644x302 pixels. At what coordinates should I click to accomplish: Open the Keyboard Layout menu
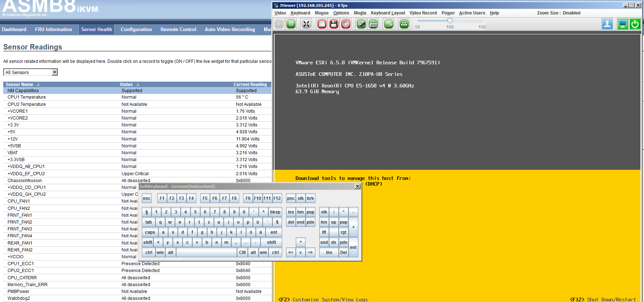click(388, 13)
